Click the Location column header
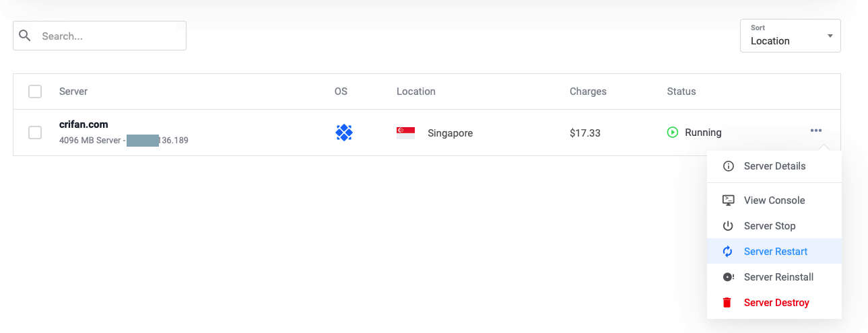Image resolution: width=868 pixels, height=333 pixels. pos(415,91)
